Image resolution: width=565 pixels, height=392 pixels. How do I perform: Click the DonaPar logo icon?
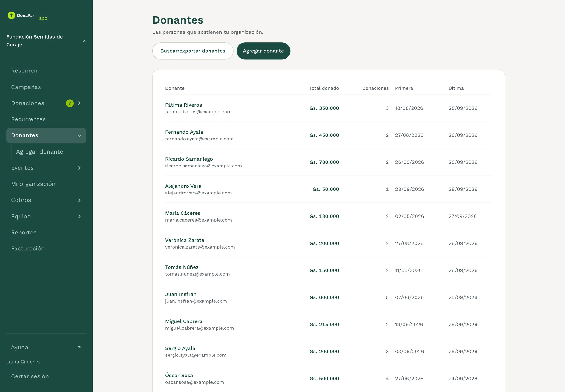(x=11, y=16)
